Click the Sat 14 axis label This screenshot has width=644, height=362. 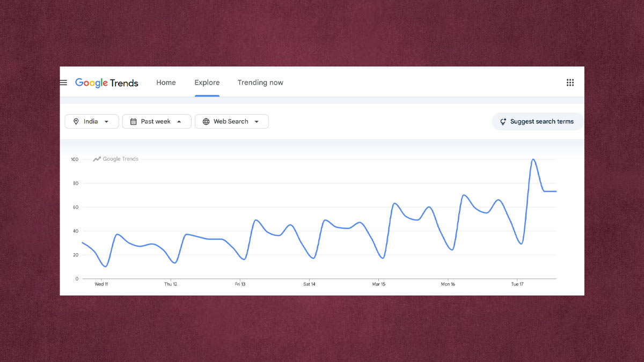coord(310,284)
